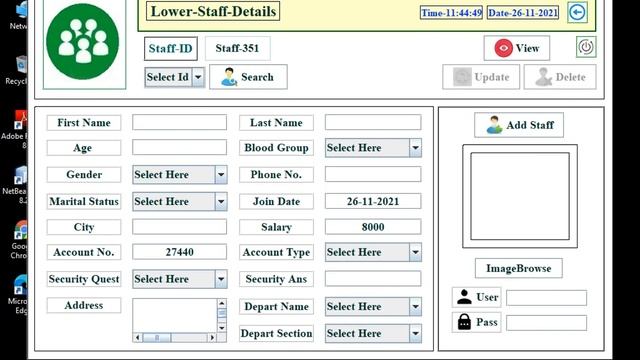
Task: Click the View button with eye icon
Action: pos(517,48)
